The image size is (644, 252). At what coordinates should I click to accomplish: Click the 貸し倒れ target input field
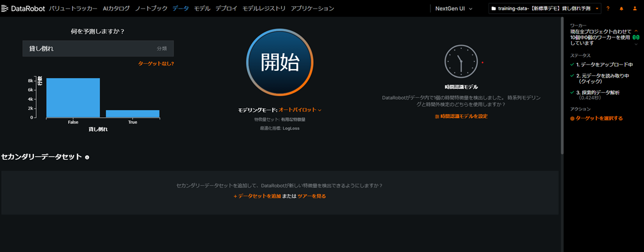[x=98, y=49]
